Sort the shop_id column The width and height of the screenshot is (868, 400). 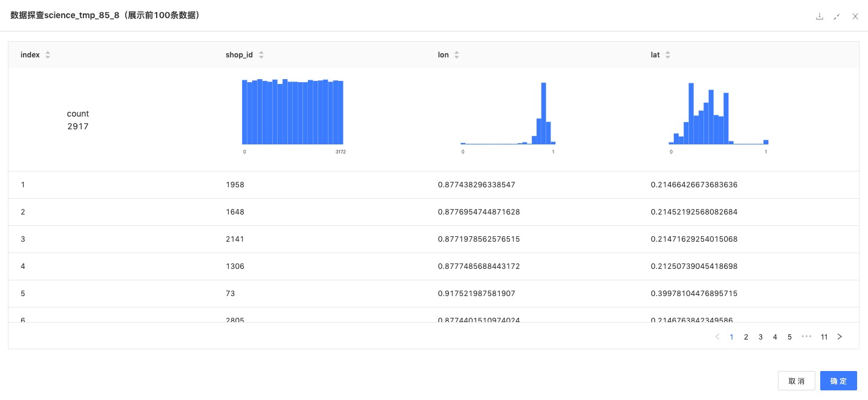pyautogui.click(x=261, y=55)
